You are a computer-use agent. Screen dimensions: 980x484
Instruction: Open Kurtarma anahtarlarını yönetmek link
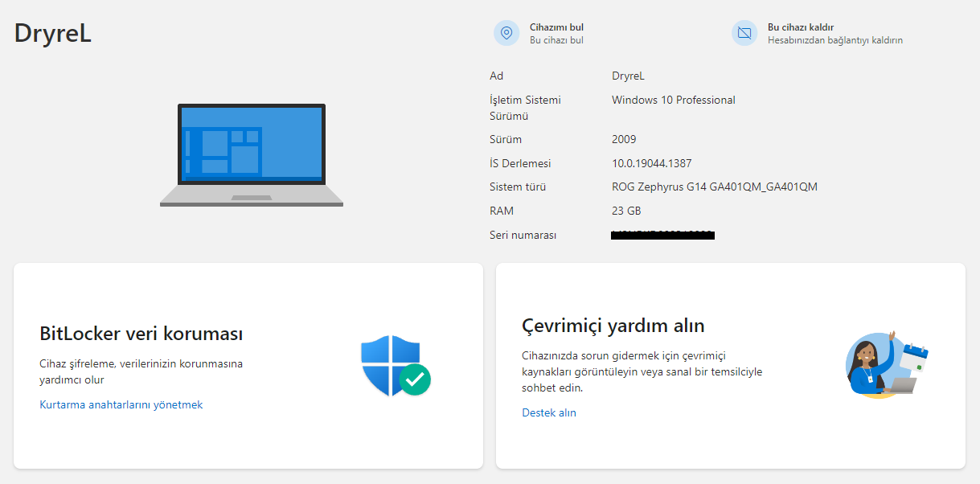pos(121,404)
